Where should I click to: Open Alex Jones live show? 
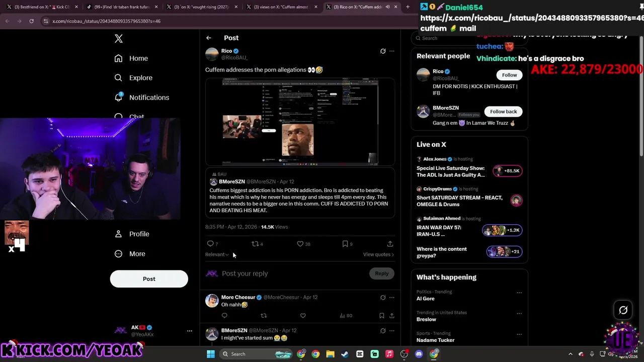[469, 167]
